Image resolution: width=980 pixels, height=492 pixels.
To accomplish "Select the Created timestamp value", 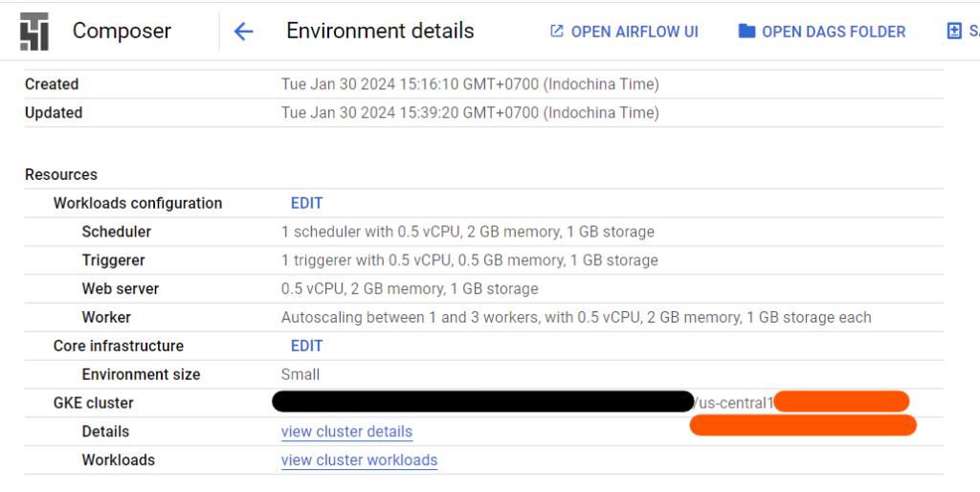I will (x=470, y=84).
